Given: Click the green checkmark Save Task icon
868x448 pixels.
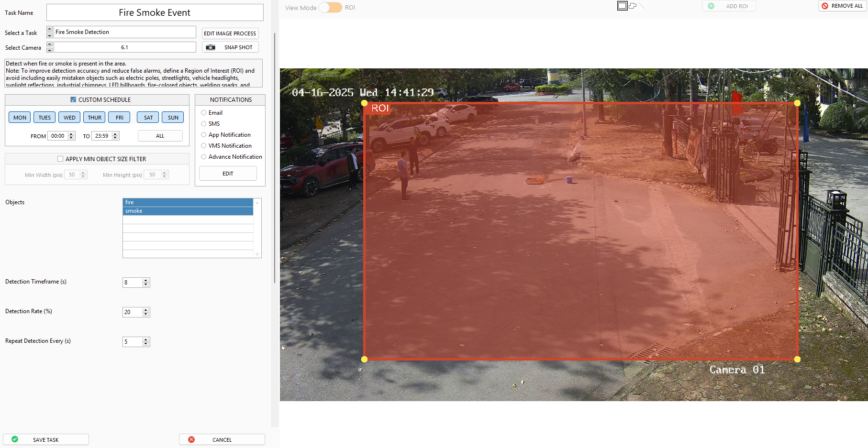Looking at the screenshot, I should pyautogui.click(x=15, y=439).
